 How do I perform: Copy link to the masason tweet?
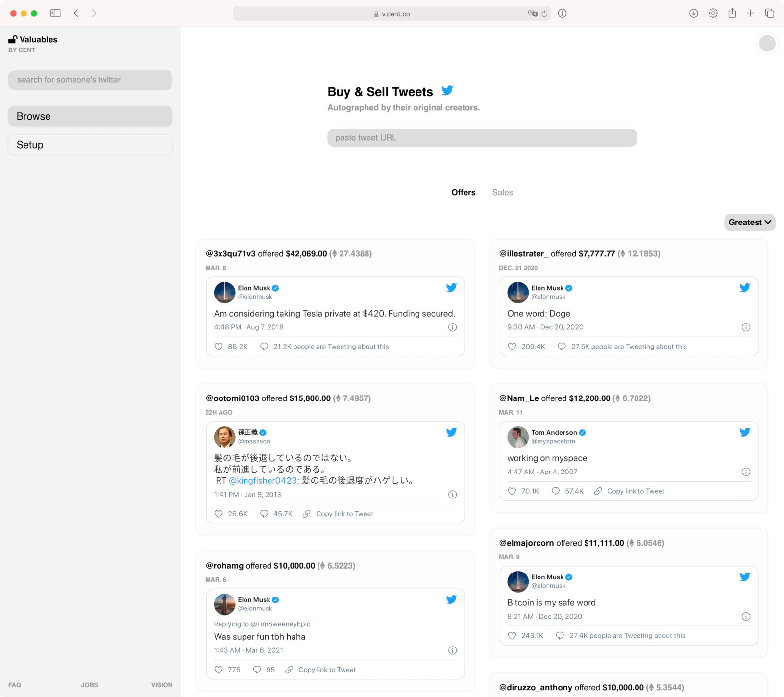tap(338, 514)
